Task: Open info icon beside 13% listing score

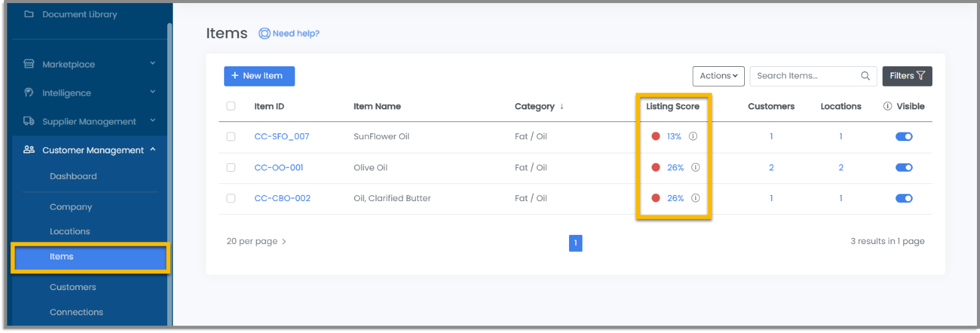Action: click(693, 136)
